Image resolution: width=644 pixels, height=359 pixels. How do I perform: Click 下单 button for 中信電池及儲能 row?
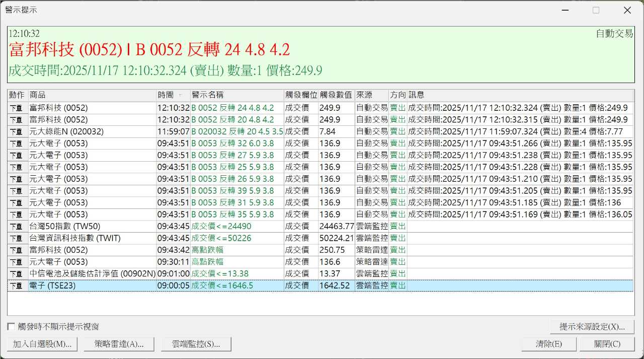pos(18,274)
